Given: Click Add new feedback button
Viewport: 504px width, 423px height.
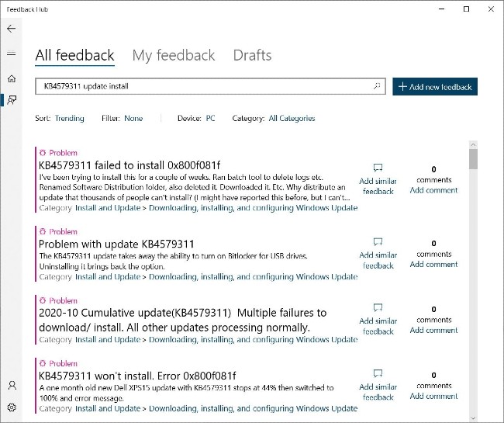Looking at the screenshot, I should click(435, 86).
